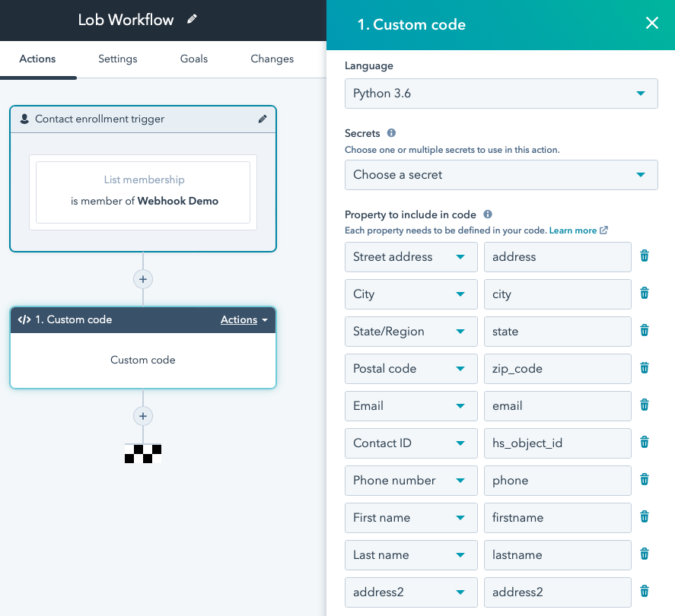
Task: Delete the Street address property row
Action: 644,256
